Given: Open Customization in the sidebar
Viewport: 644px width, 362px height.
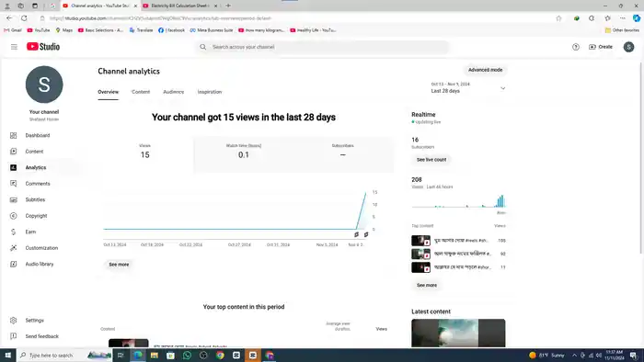Looking at the screenshot, I should pyautogui.click(x=41, y=248).
